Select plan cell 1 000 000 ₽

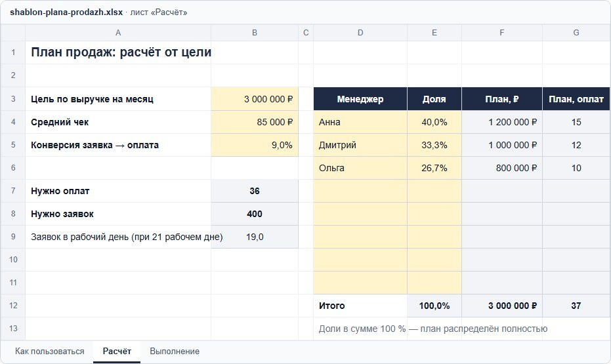pos(502,145)
